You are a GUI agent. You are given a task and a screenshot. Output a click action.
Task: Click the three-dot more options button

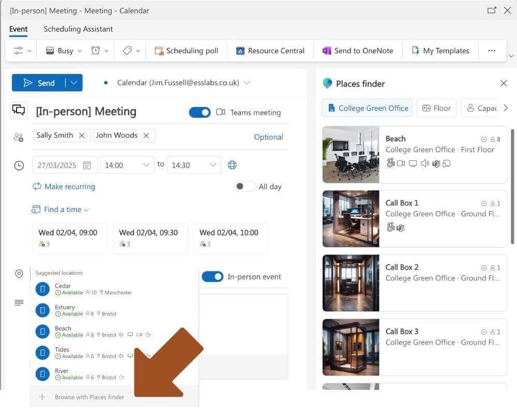coord(491,51)
